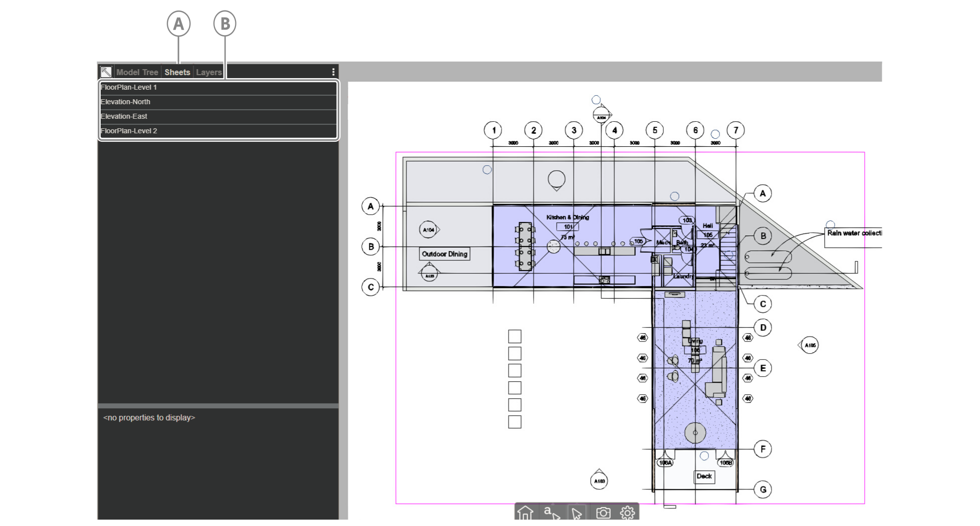Switch to the Layers tab

click(x=209, y=72)
